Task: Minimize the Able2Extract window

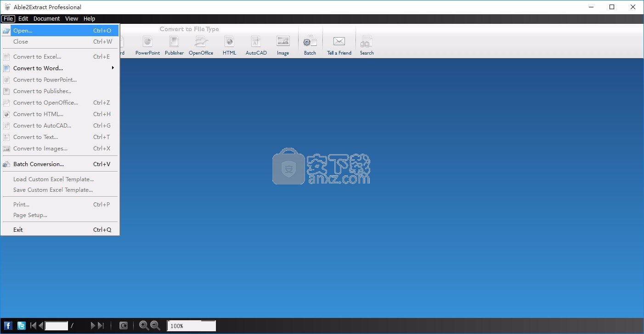Action: tap(591, 7)
